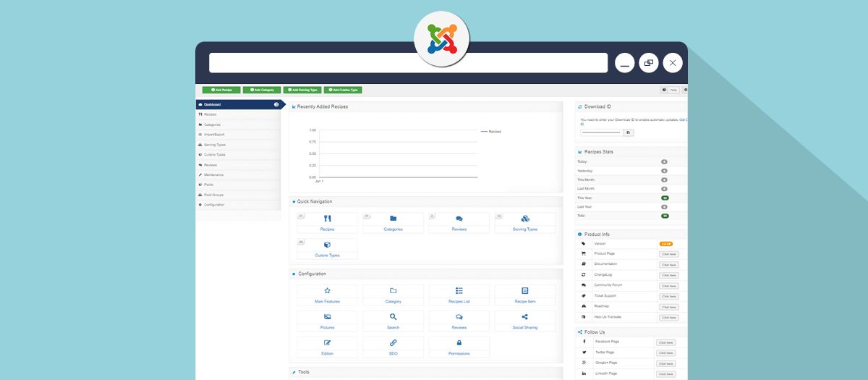The width and height of the screenshot is (868, 380).
Task: Open the Recipe Item configuration icon
Action: (525, 290)
